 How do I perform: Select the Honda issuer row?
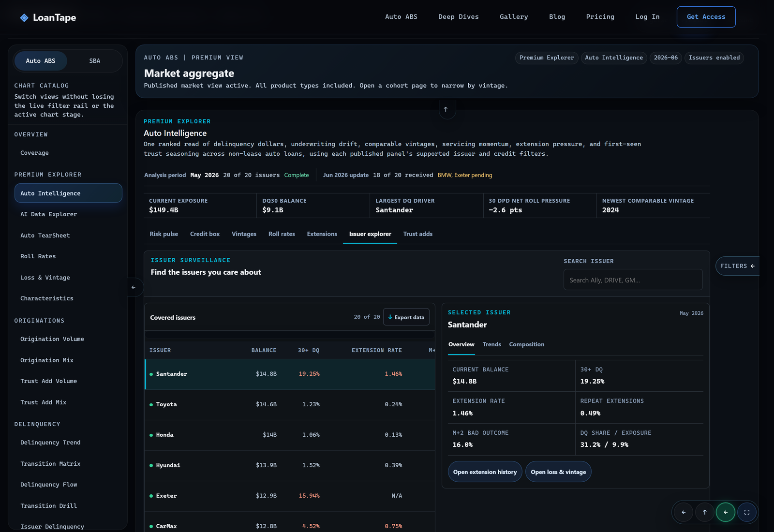click(x=290, y=435)
